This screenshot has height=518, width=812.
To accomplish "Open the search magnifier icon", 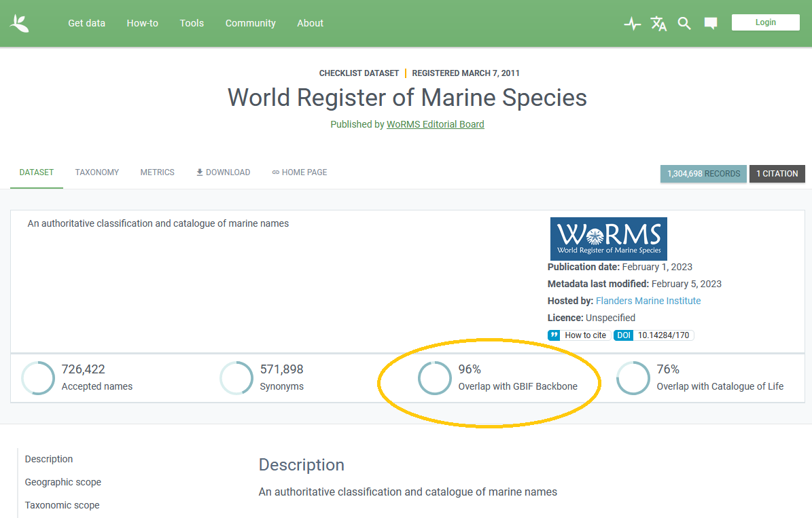I will [684, 23].
